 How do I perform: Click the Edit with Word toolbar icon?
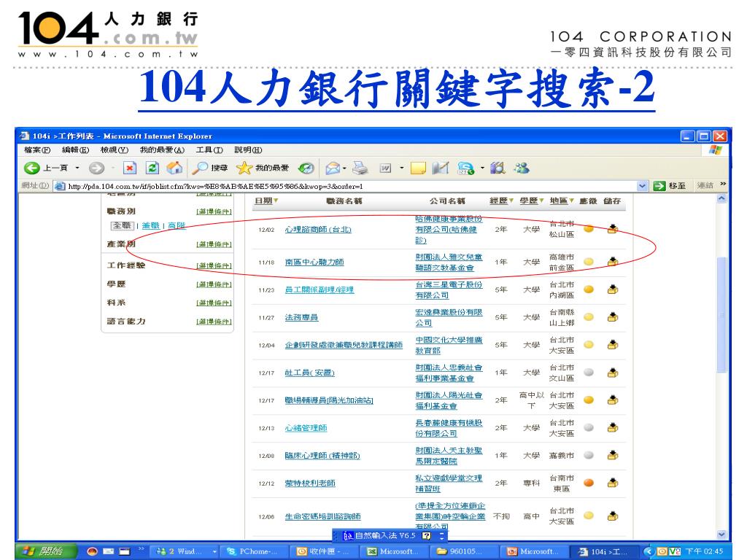pos(385,168)
